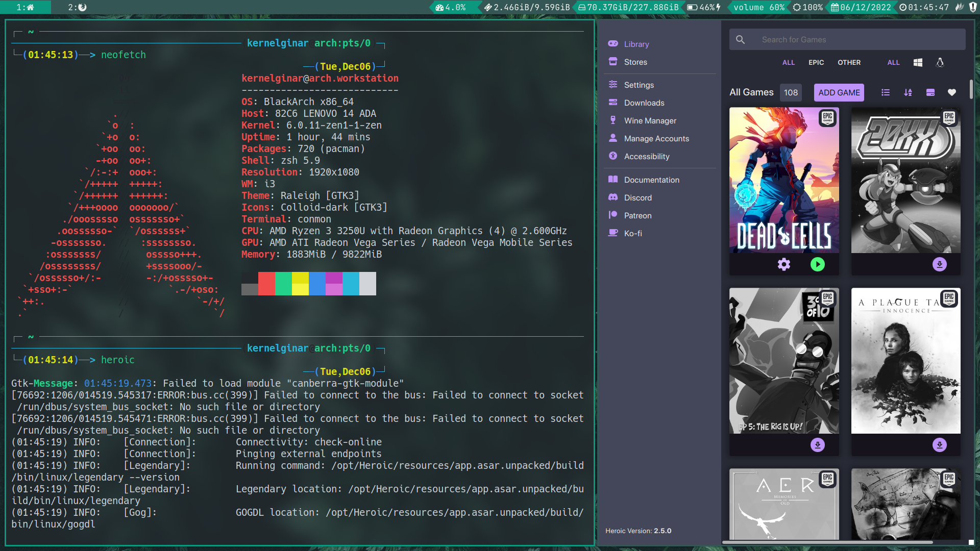Open Dead Cells settings gear

pyautogui.click(x=784, y=264)
